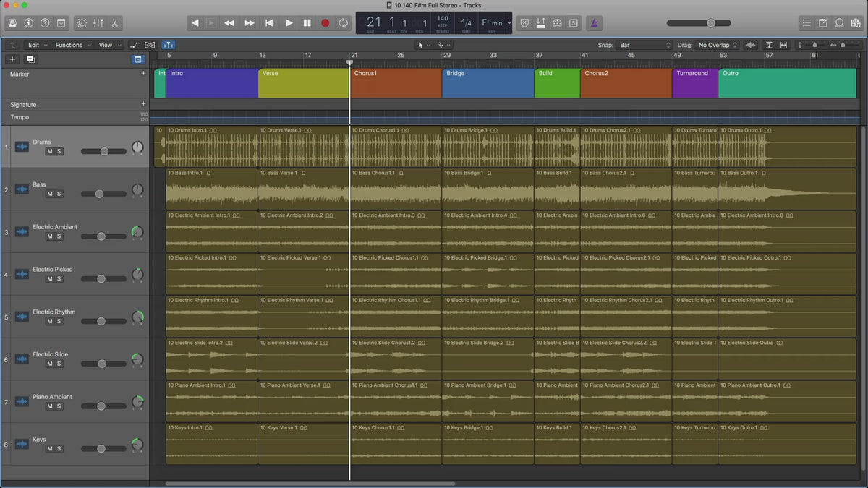Open the Snap dropdown set to Bar

coord(644,45)
